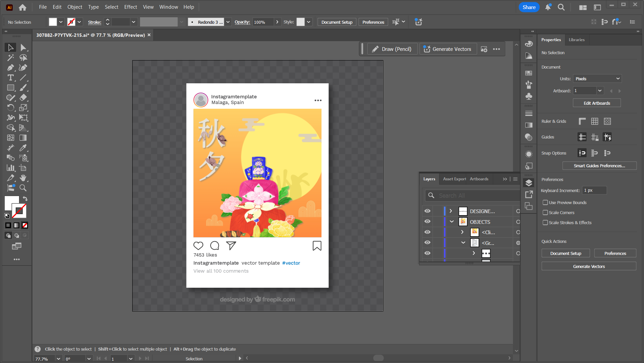Viewport: 644px width, 363px height.
Task: Select the Type tool
Action: coord(11,78)
